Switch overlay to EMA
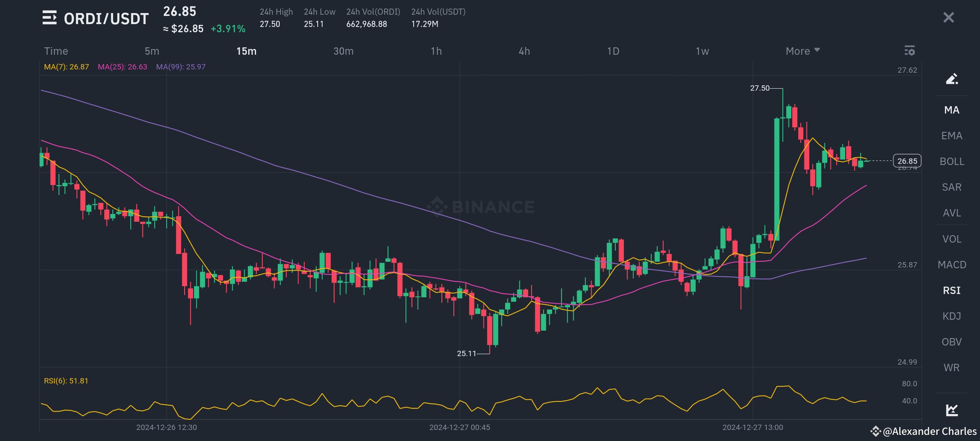 pos(951,136)
